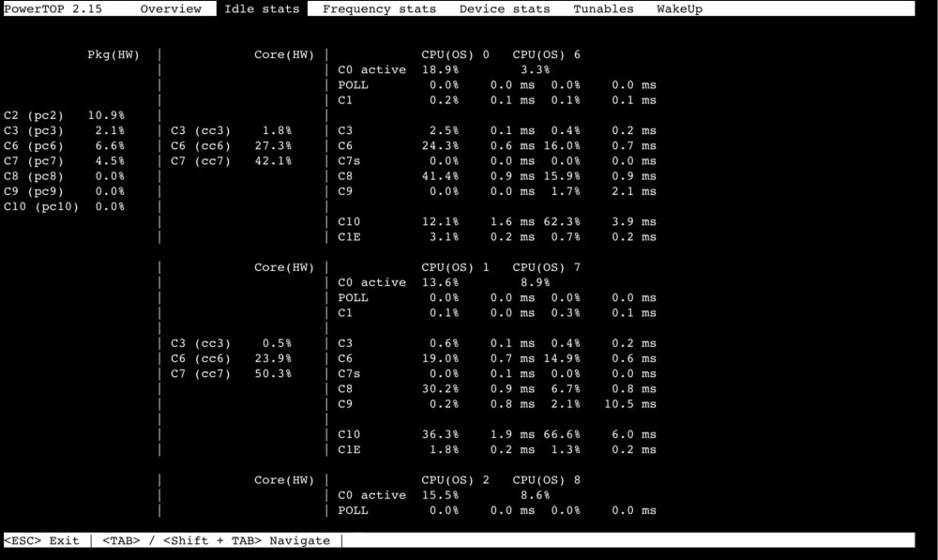Click the C3 (cc3) 0.5% entry
The width and height of the screenshot is (938, 560).
[x=231, y=343]
